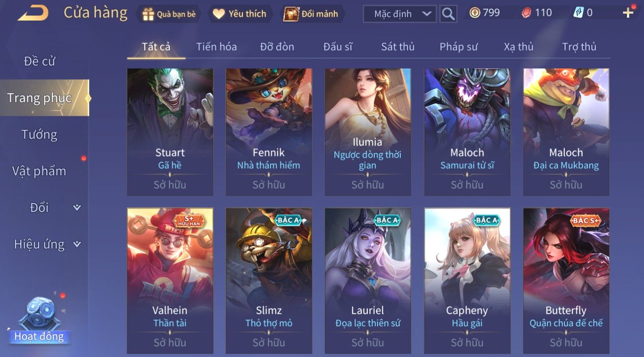Open Quà bạn bè gift option
Viewport: 644px width, 357px height.
click(169, 14)
